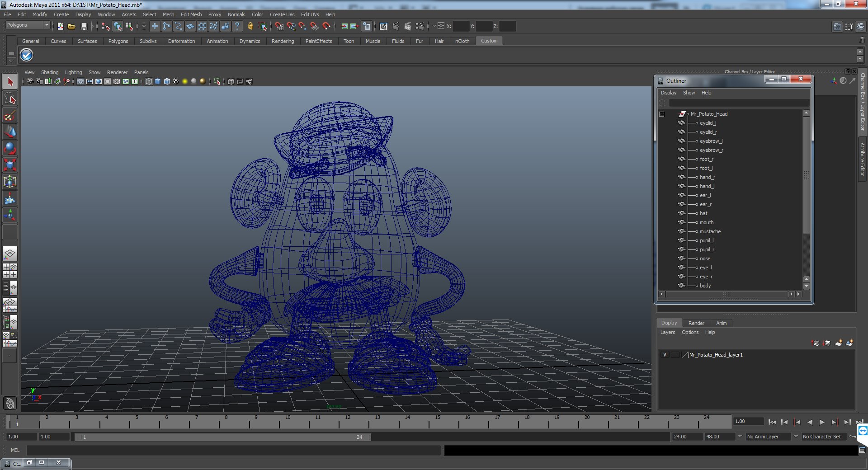868x470 pixels.
Task: Select four-view layout icon
Action: coord(10,271)
